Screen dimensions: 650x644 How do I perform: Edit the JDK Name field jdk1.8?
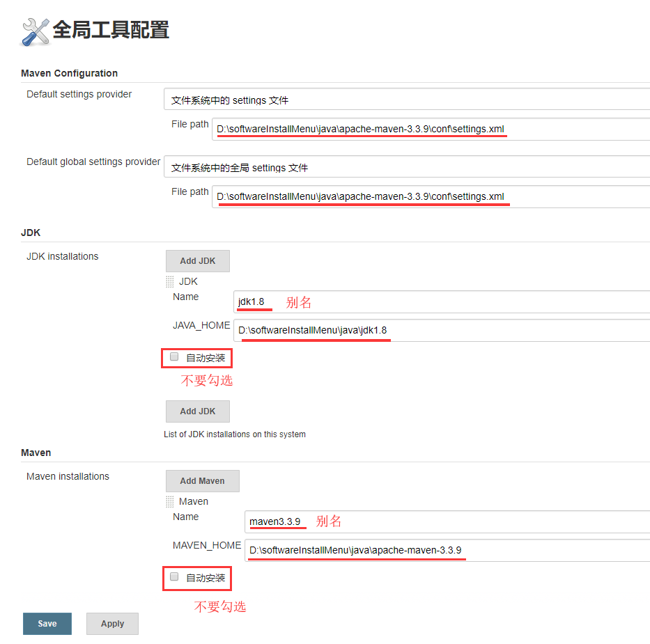click(x=442, y=302)
